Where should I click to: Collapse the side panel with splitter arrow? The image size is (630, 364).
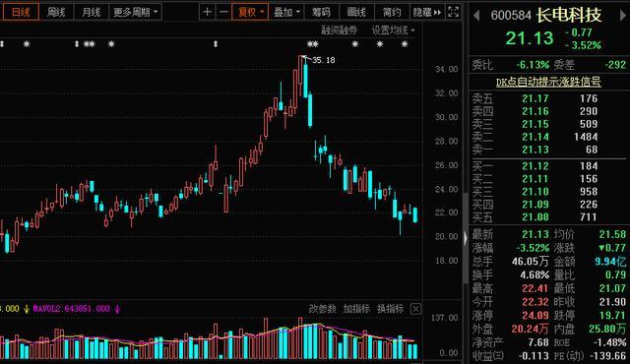coord(466,238)
